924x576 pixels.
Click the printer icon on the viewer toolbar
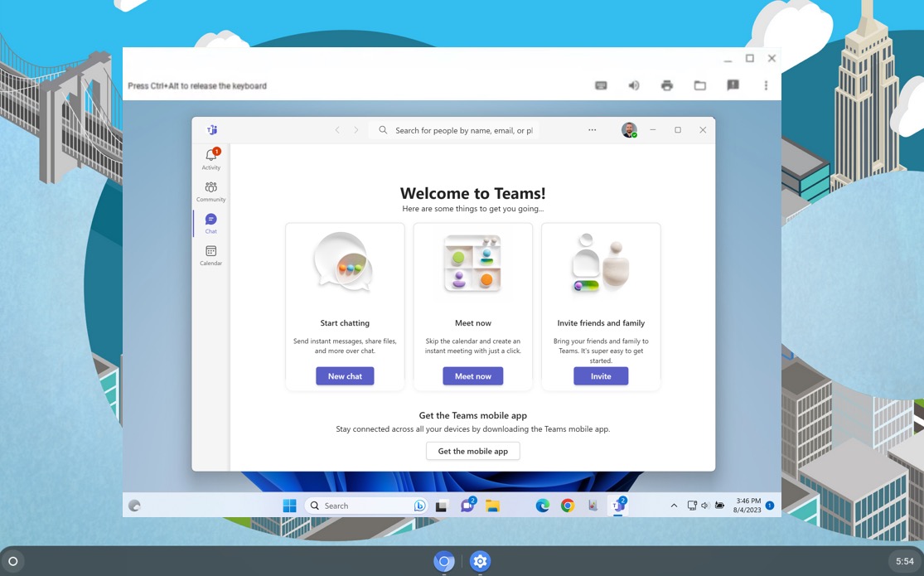(666, 85)
